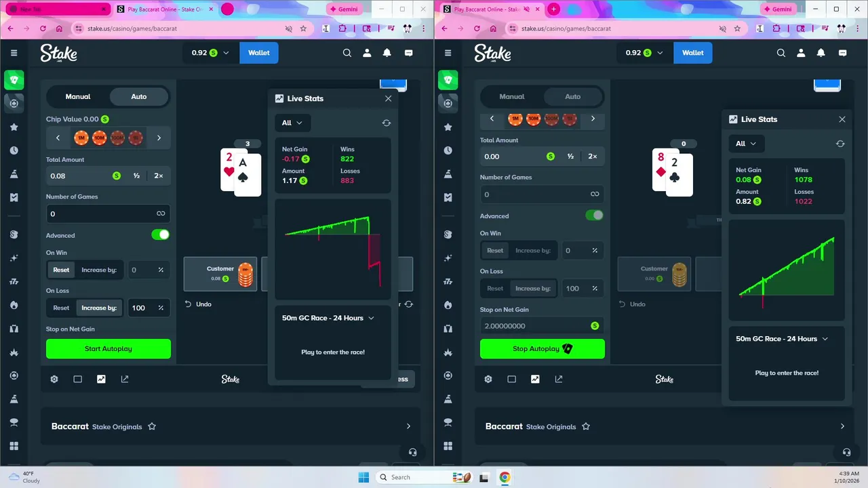Screen dimensions: 868x488
Task: Open search in left window header
Action: tap(347, 53)
